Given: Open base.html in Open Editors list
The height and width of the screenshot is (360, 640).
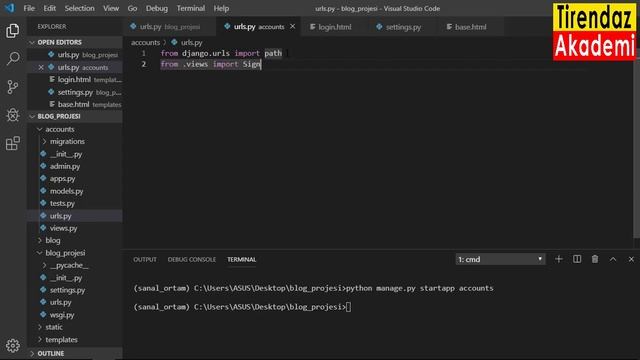Looking at the screenshot, I should click(75, 104).
